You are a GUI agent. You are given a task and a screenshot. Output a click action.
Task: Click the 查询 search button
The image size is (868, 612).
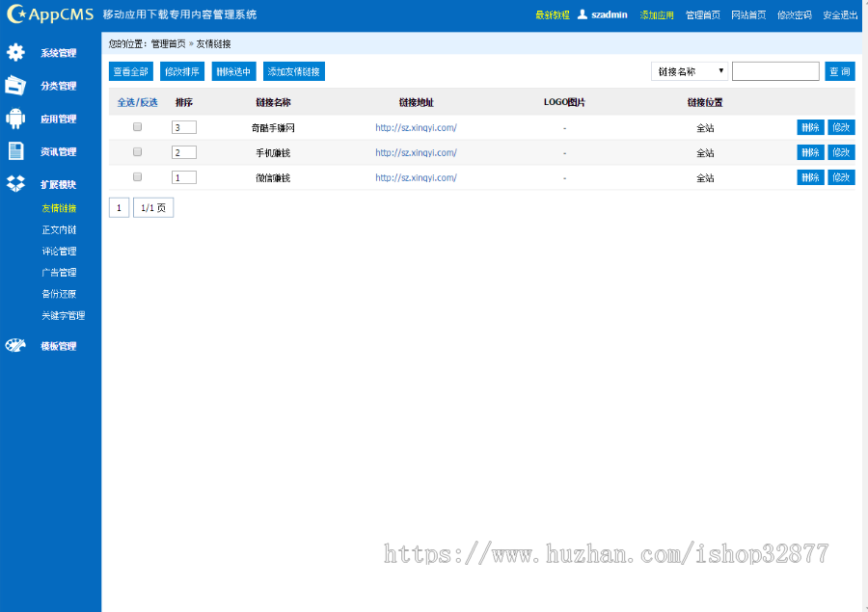pyautogui.click(x=840, y=71)
